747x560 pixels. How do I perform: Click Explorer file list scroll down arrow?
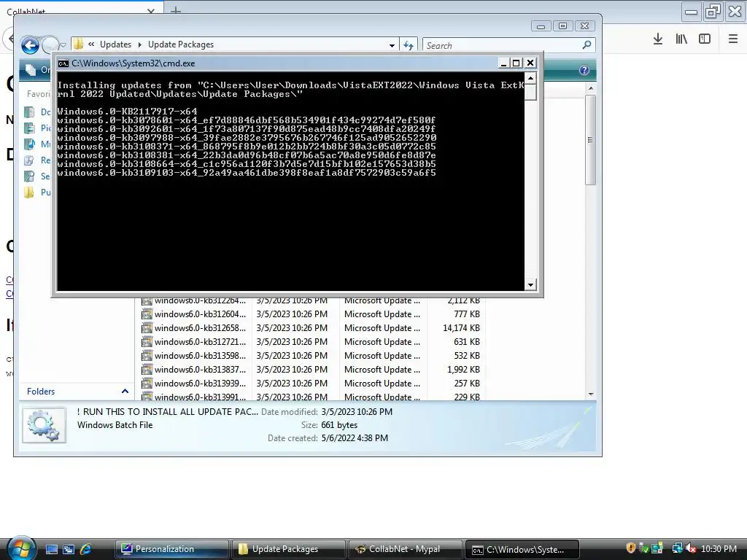591,394
